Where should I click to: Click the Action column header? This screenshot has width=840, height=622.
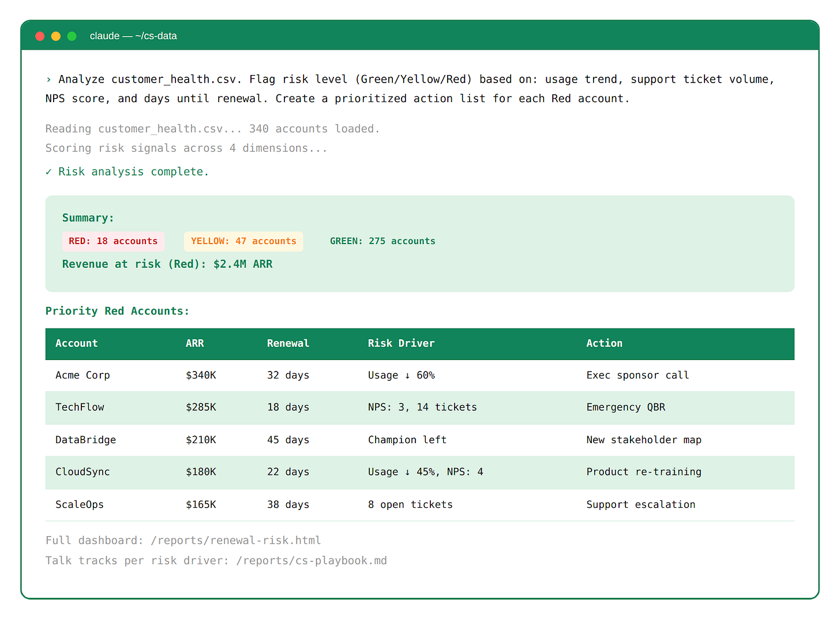(x=604, y=343)
